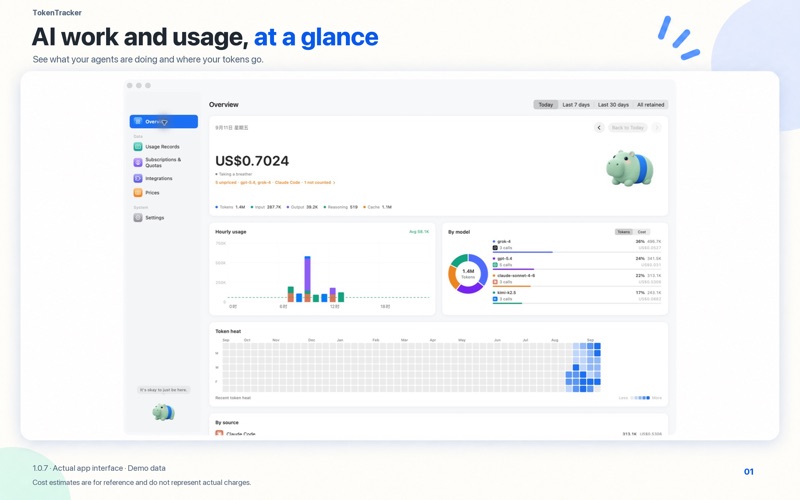Click the large hippo mascot in Overview card

pos(630,168)
